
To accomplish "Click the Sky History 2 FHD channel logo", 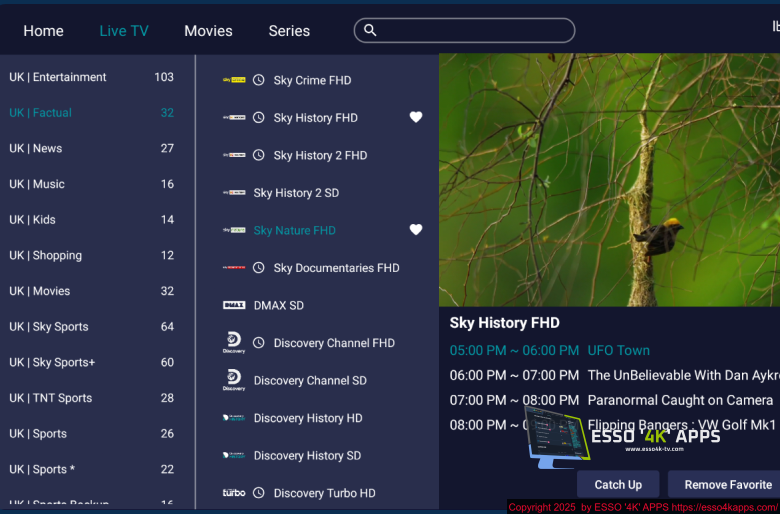I will pyautogui.click(x=234, y=155).
